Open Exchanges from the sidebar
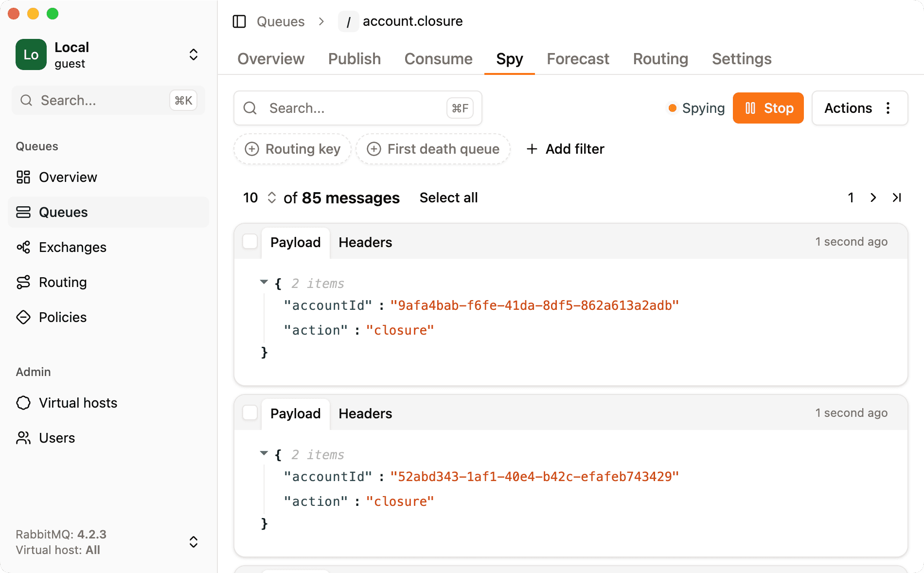 (72, 247)
